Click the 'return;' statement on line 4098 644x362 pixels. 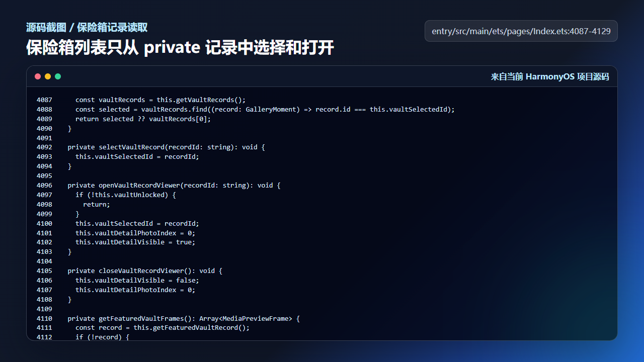[x=97, y=205]
